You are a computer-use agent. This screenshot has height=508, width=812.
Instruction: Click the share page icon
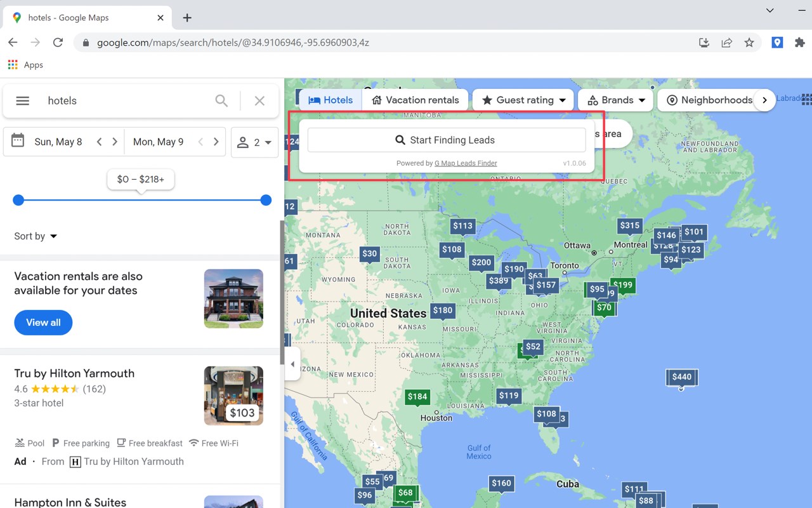tap(727, 43)
